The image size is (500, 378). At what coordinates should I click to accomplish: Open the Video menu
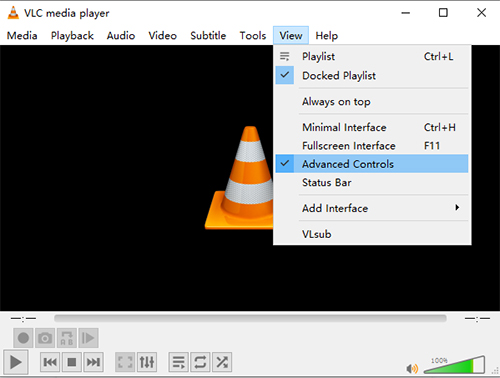tap(162, 36)
